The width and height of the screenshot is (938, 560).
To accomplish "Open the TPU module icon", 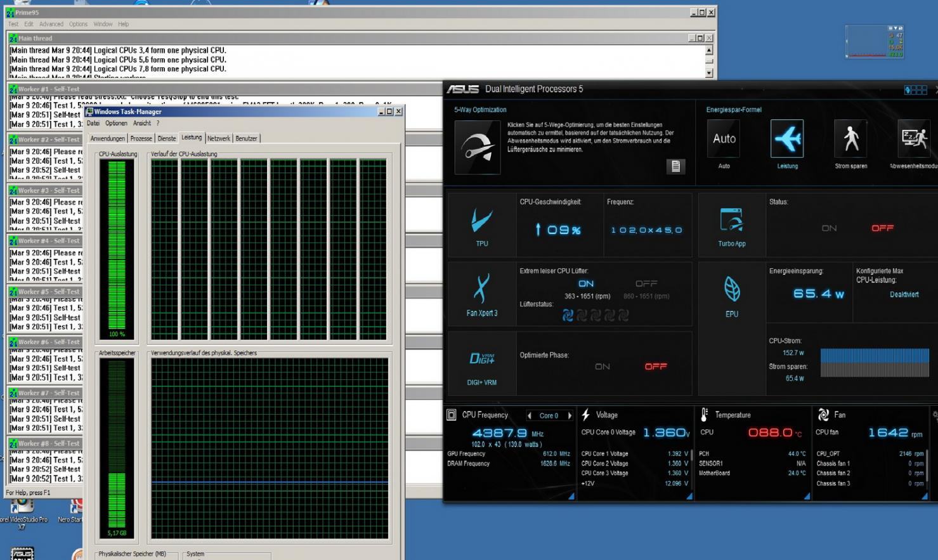I will click(482, 221).
